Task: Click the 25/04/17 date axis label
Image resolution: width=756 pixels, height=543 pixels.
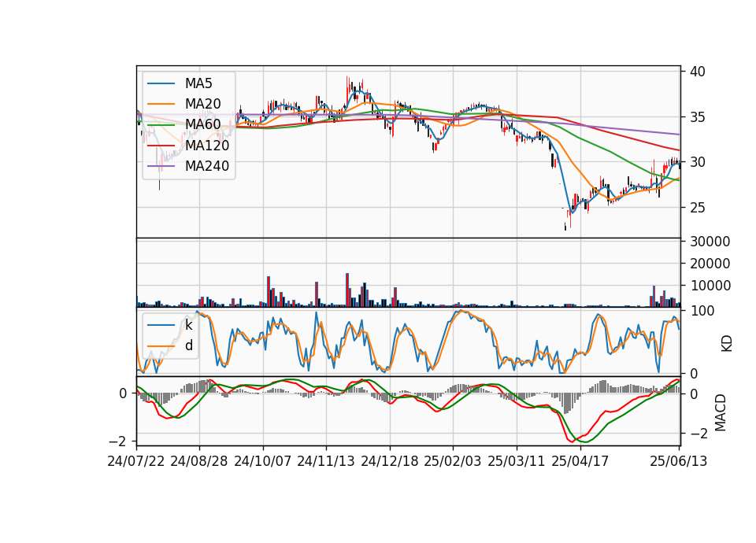Action: point(580,461)
